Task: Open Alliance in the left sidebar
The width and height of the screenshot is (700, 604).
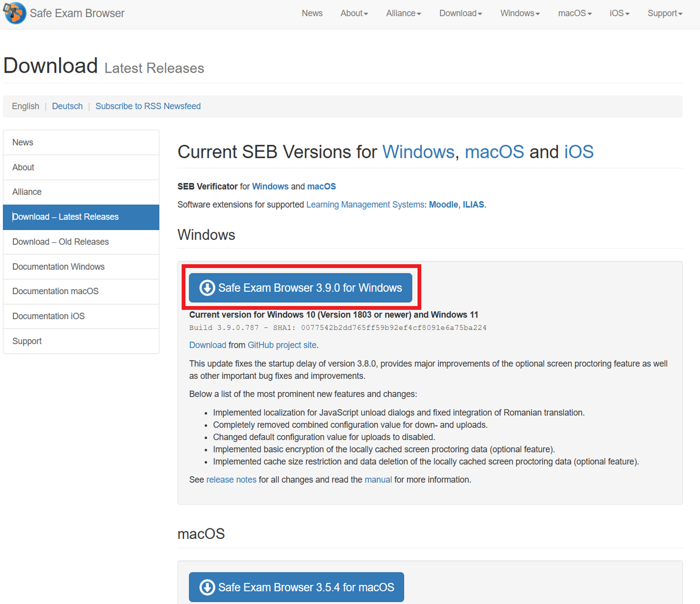Action: click(81, 192)
